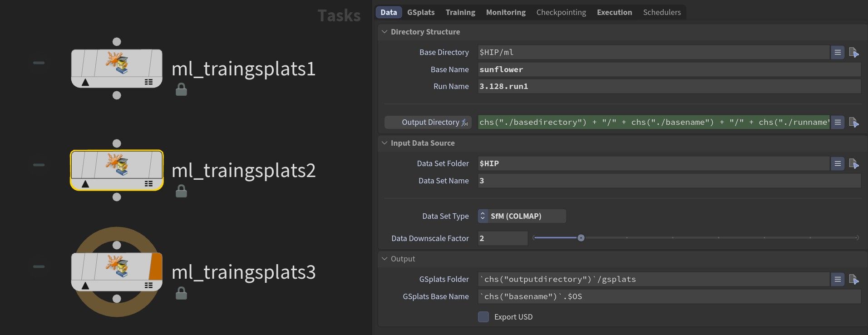
Task: Click the Output Directory expression field
Action: pyautogui.click(x=654, y=122)
